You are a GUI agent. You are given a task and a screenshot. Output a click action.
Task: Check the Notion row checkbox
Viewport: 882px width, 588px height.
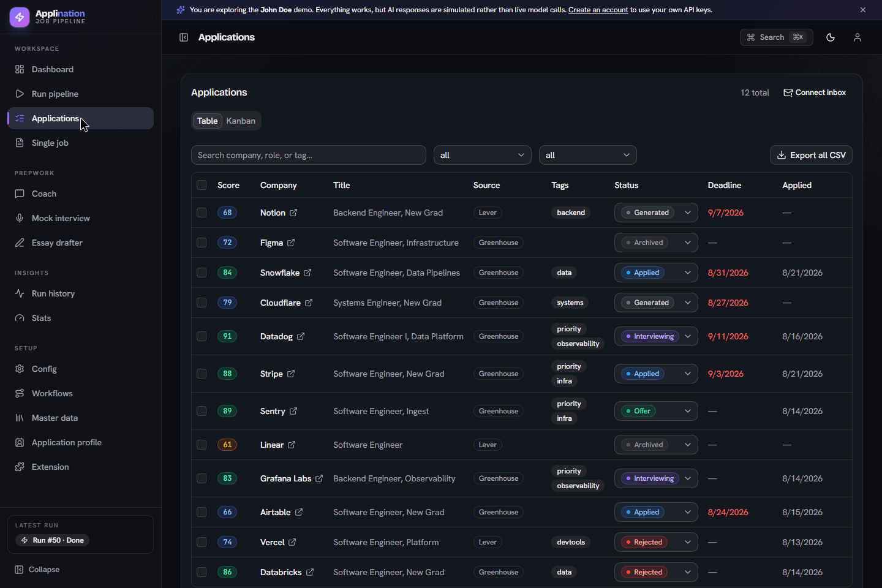click(202, 213)
